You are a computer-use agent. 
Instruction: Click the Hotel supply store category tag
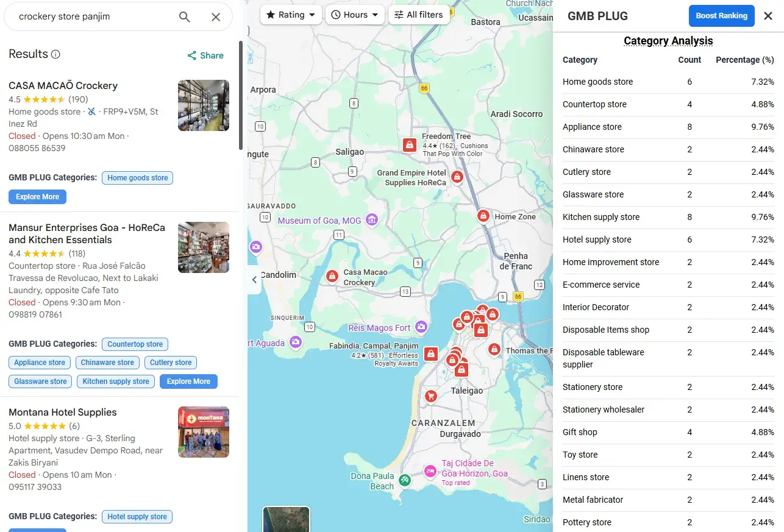tap(137, 517)
